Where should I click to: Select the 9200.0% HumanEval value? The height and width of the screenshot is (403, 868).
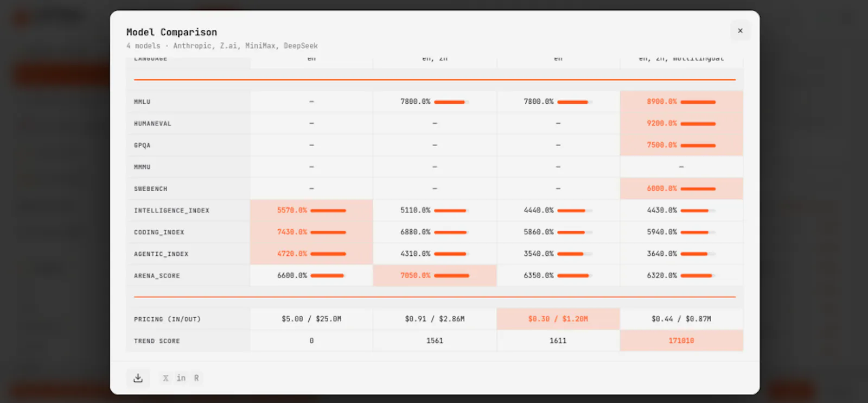pos(662,123)
